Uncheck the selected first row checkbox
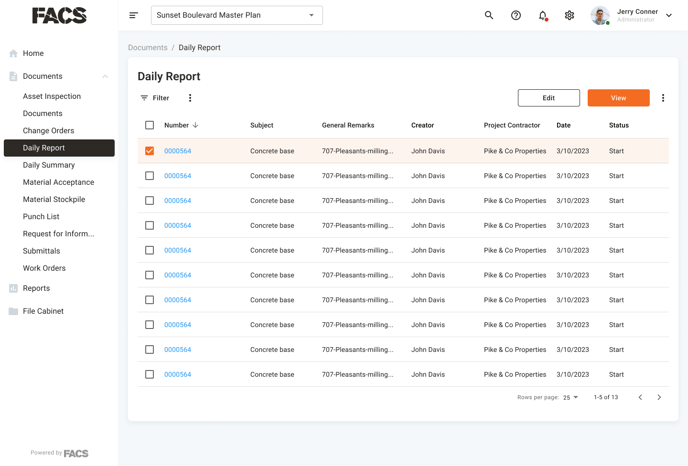The height and width of the screenshot is (466, 688). pos(150,151)
